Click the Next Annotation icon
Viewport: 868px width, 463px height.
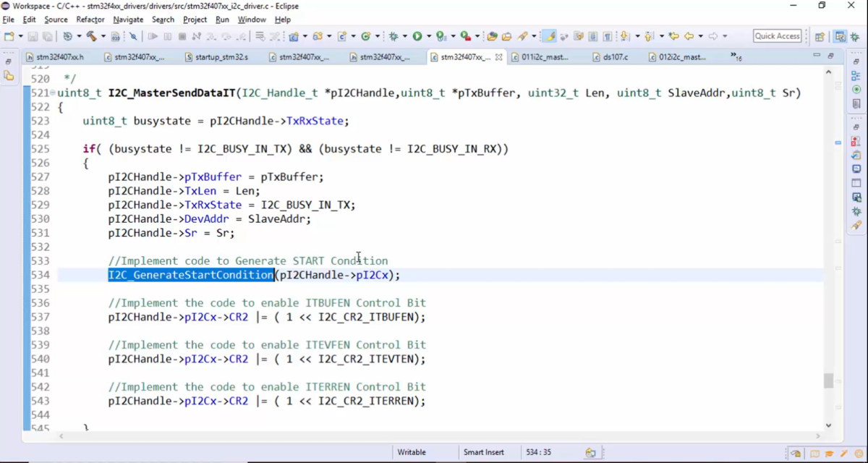625,36
